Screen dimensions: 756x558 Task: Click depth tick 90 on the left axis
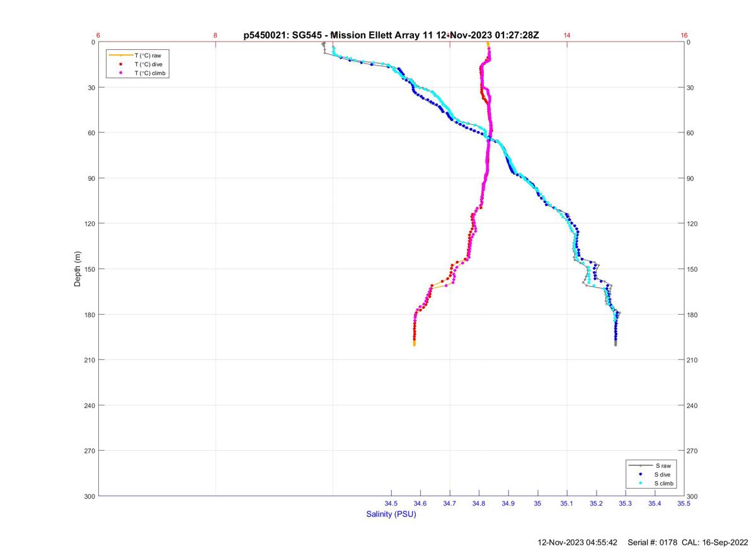pos(91,178)
